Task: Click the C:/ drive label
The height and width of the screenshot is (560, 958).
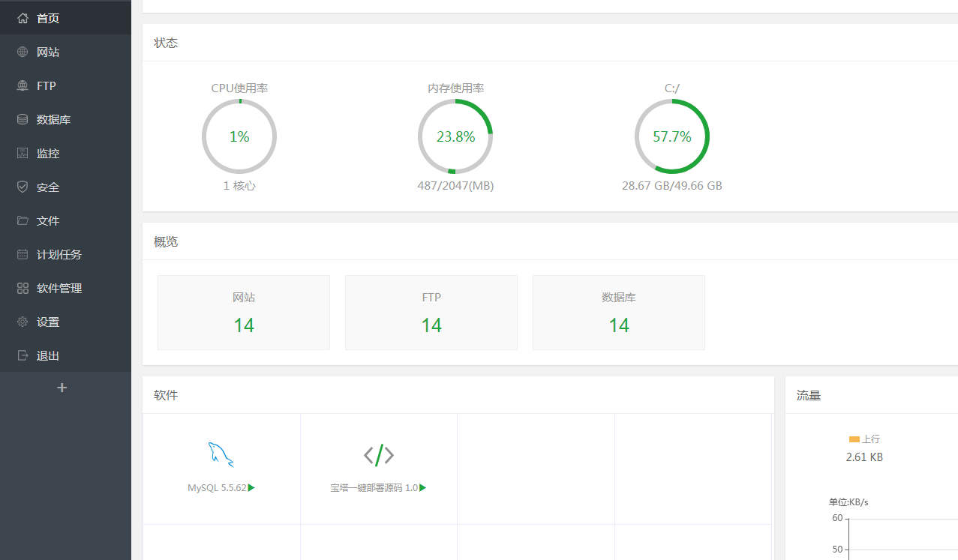Action: tap(672, 88)
